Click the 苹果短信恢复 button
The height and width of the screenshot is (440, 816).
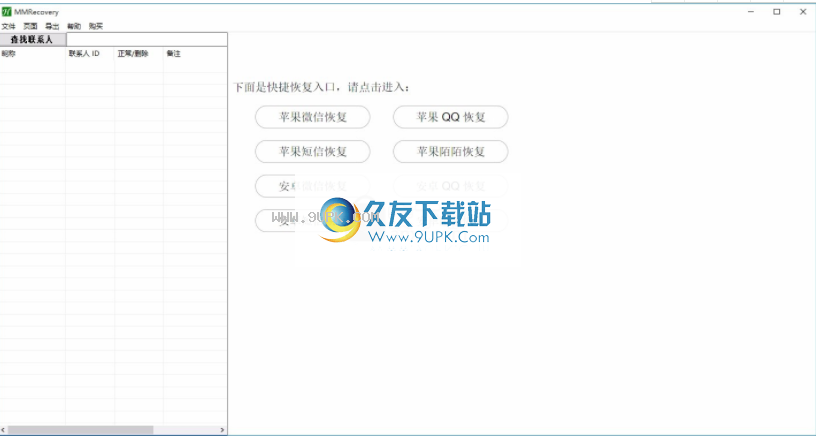(312, 152)
